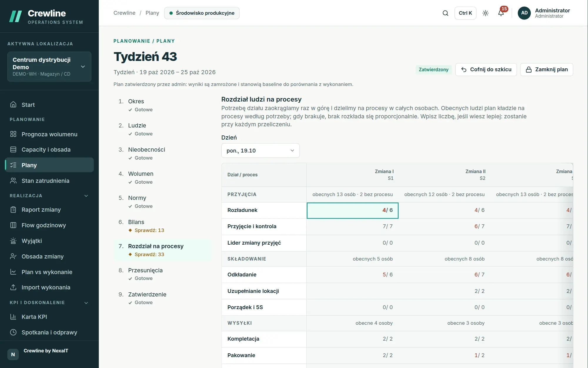Click the Start home icon

pyautogui.click(x=13, y=105)
